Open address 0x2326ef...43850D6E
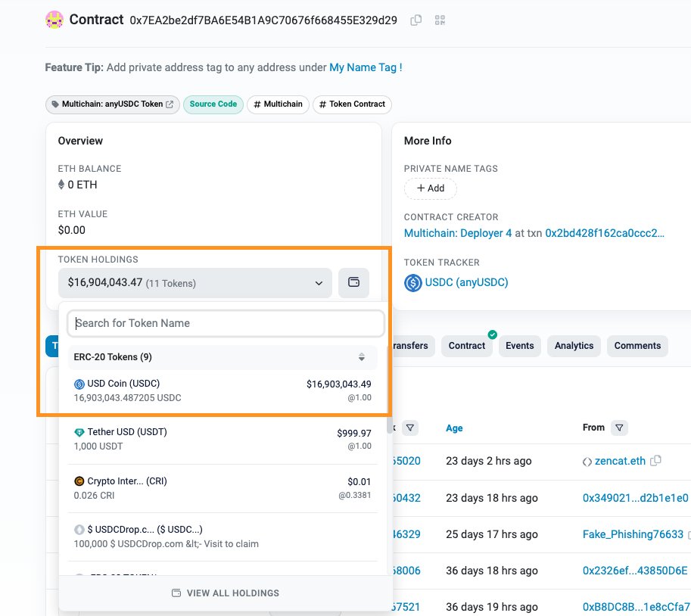Image resolution: width=691 pixels, height=616 pixels. 634,571
